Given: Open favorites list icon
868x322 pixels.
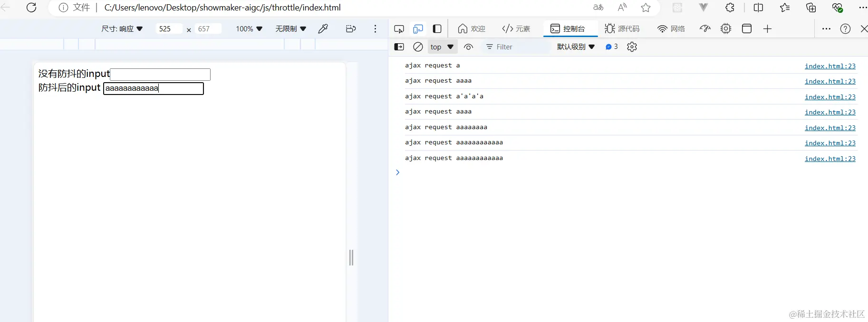Looking at the screenshot, I should pos(785,8).
